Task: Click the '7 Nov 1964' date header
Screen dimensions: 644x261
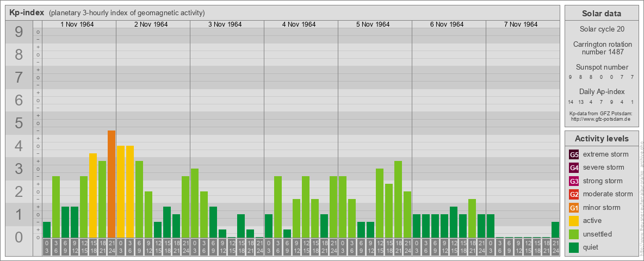Action: pyautogui.click(x=521, y=24)
